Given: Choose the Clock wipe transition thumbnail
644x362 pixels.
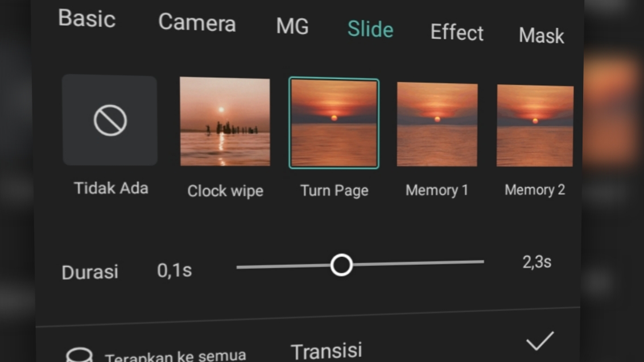Looking at the screenshot, I should point(225,122).
